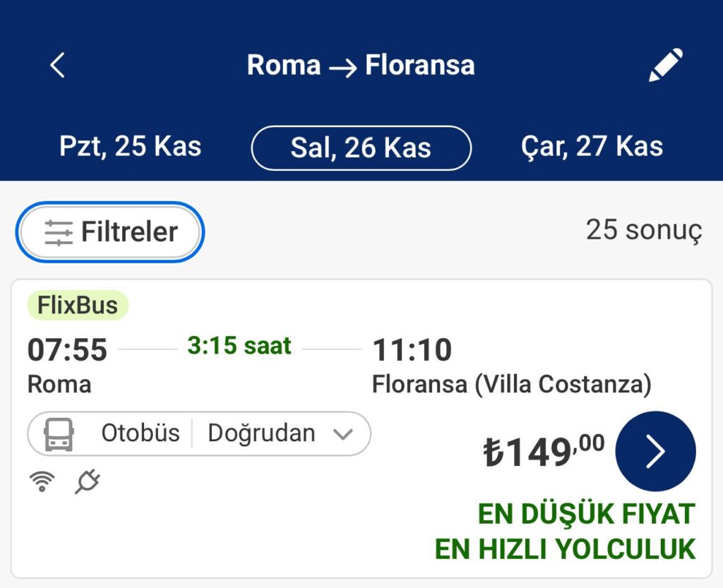Expand the Otobüs Doğrudan trip details

pos(199,433)
